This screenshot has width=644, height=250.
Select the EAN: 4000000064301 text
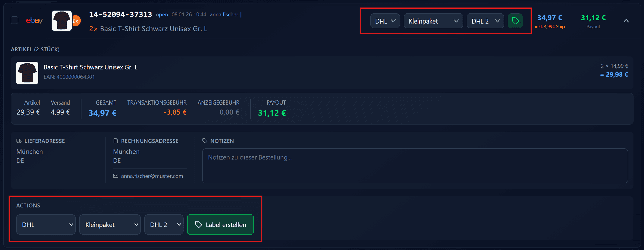click(69, 77)
